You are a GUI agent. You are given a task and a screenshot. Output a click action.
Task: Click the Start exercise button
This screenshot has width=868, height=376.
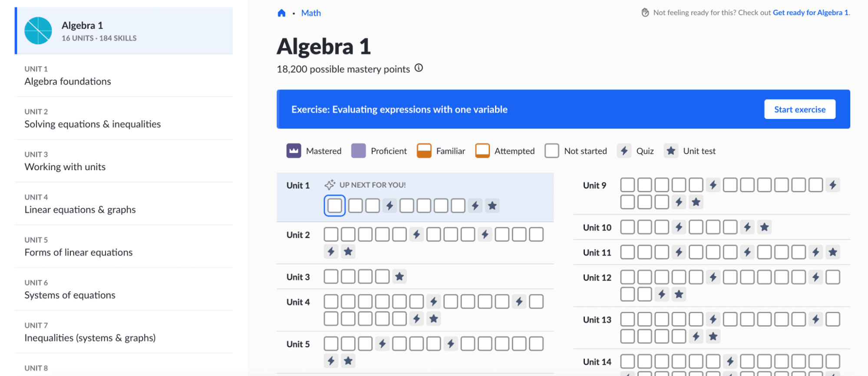point(799,109)
